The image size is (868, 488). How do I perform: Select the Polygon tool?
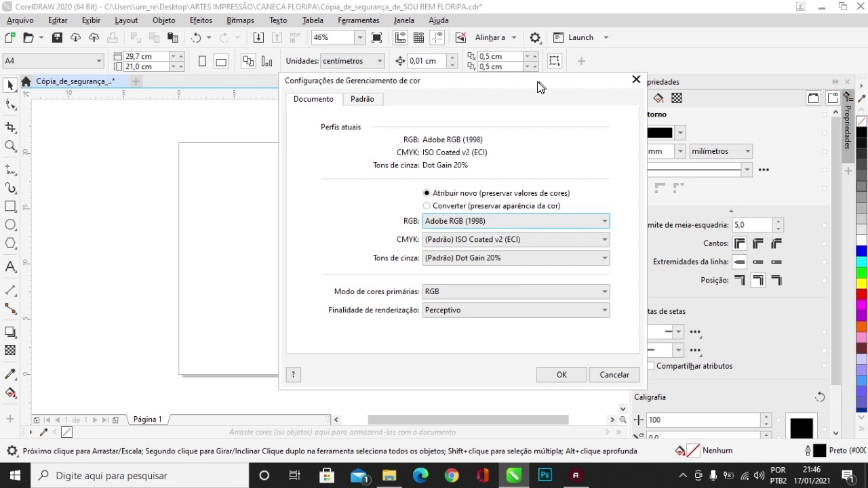click(10, 243)
